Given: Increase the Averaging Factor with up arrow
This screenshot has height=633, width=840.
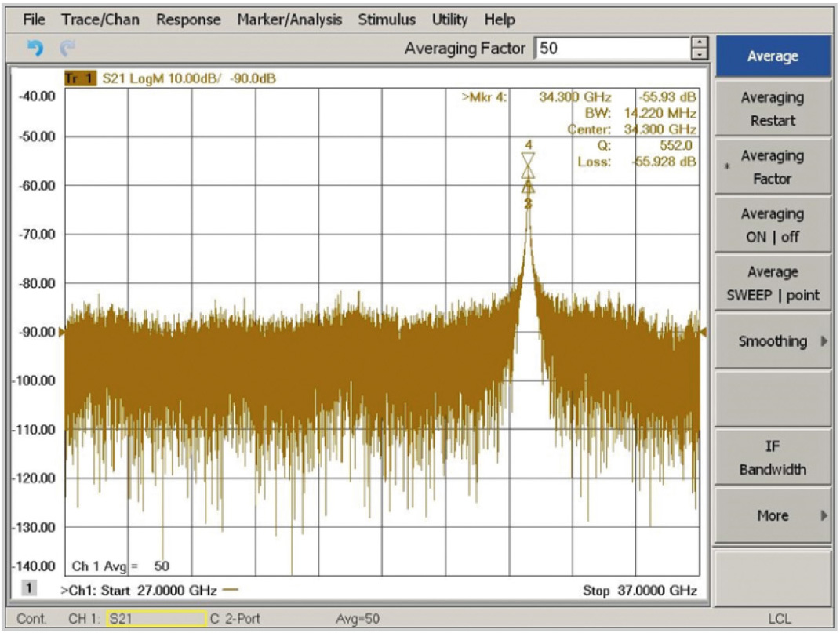Looking at the screenshot, I should (x=699, y=42).
